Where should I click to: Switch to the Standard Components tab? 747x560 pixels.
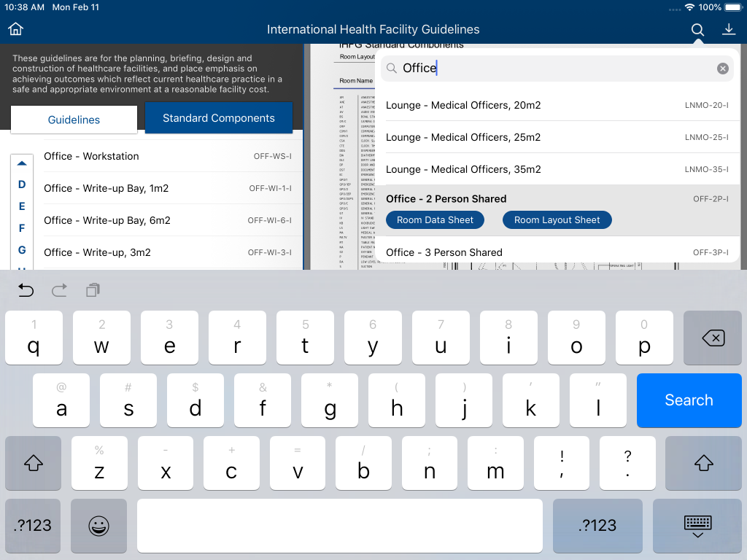pos(219,118)
